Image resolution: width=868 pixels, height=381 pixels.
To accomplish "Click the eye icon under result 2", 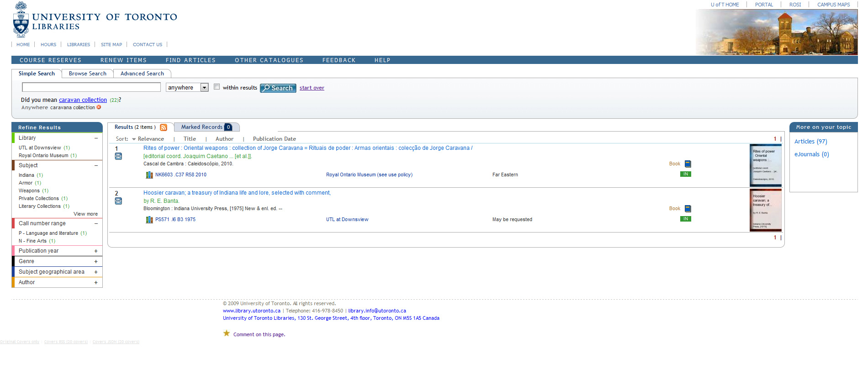I will pyautogui.click(x=118, y=201).
